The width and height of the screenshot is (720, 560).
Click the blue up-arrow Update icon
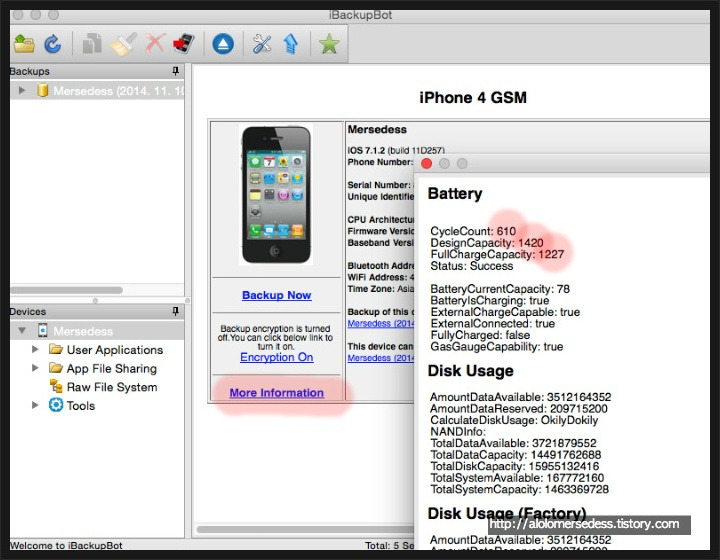291,44
